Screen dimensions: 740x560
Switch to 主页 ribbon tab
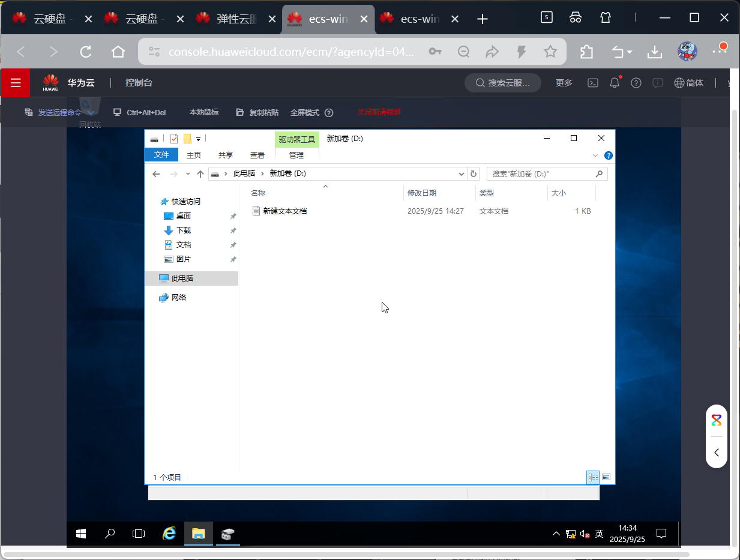point(194,155)
